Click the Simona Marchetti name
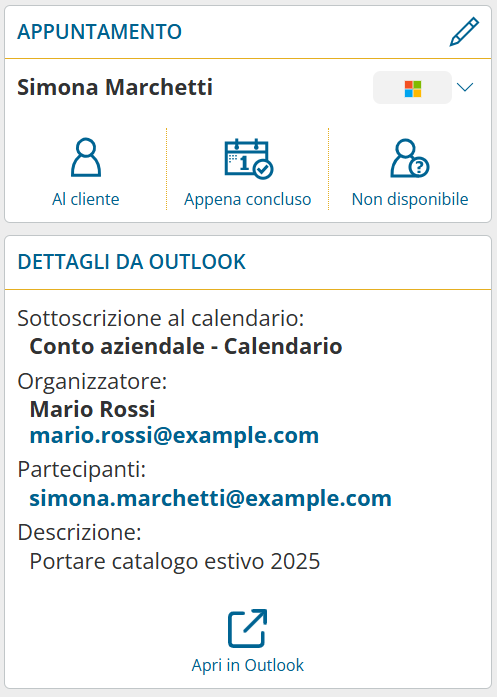 tap(115, 87)
